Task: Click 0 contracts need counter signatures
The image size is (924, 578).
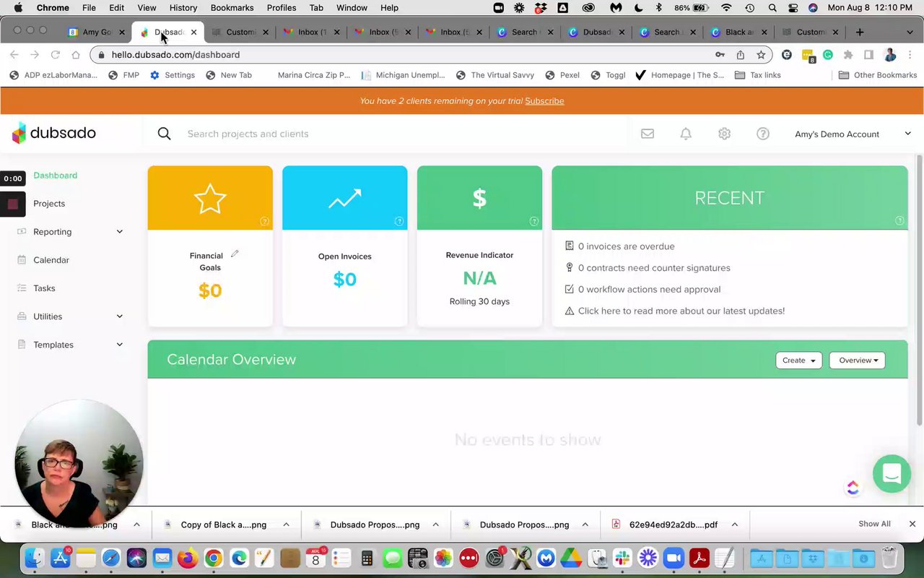Action: click(654, 268)
